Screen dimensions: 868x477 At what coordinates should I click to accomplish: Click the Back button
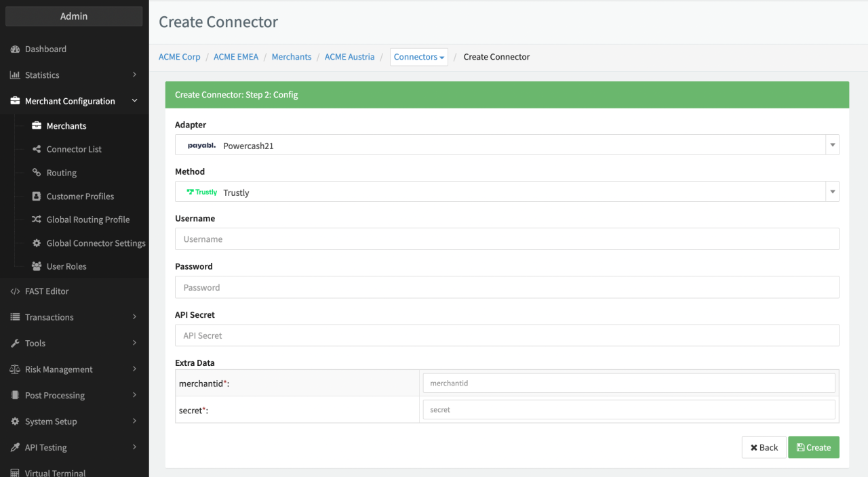(764, 447)
